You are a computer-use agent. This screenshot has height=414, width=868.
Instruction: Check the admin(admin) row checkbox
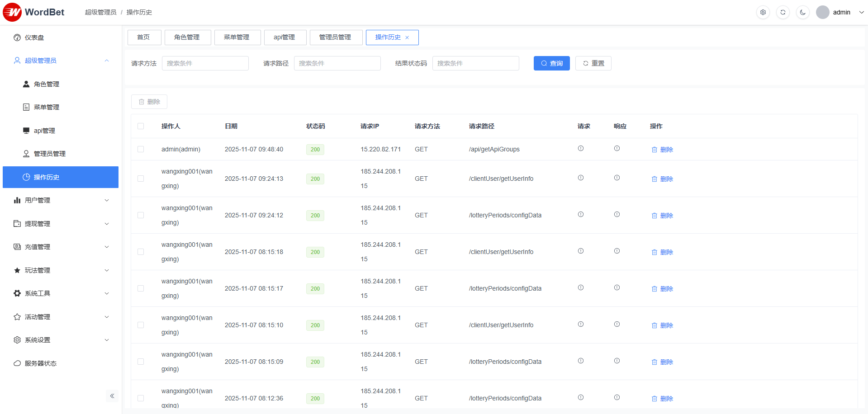[x=141, y=149]
